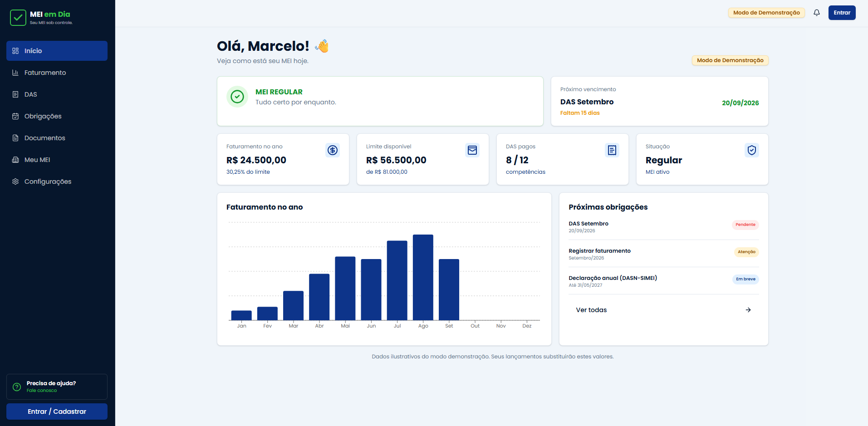Open Configurações in the sidebar
The width and height of the screenshot is (868, 426).
click(x=57, y=181)
